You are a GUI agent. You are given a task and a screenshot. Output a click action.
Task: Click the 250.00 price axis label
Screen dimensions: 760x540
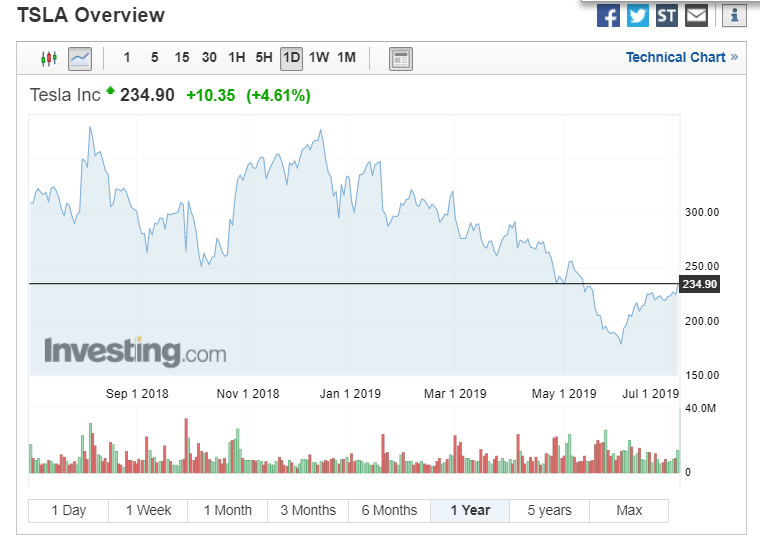point(702,266)
